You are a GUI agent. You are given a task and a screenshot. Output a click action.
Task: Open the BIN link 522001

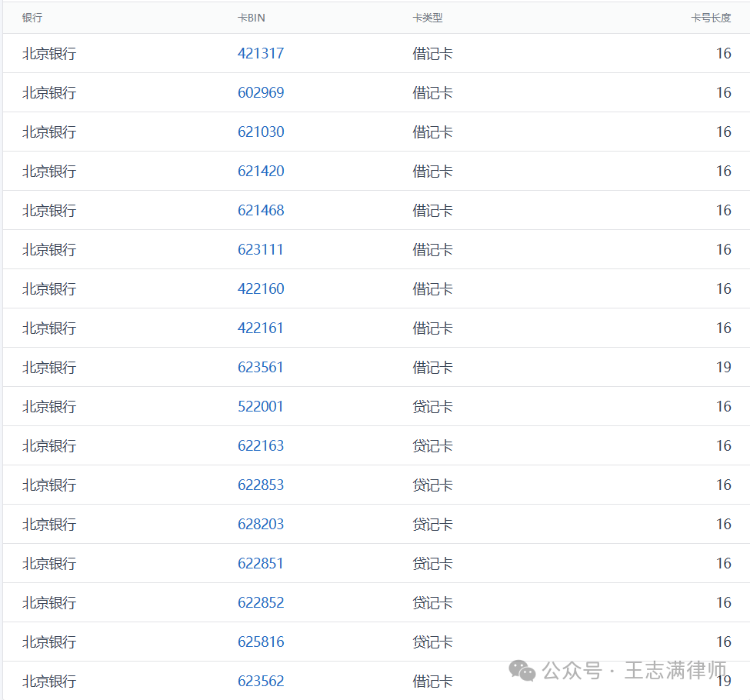(x=261, y=406)
